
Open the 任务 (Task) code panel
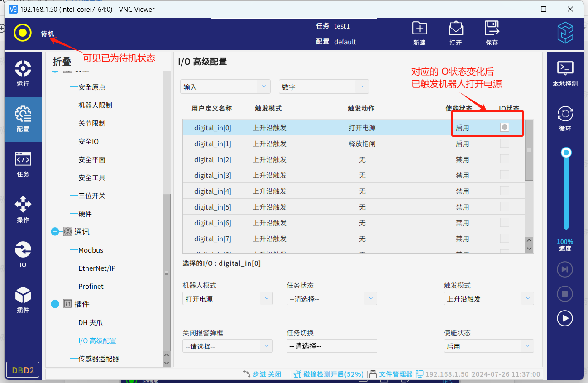pyautogui.click(x=23, y=164)
